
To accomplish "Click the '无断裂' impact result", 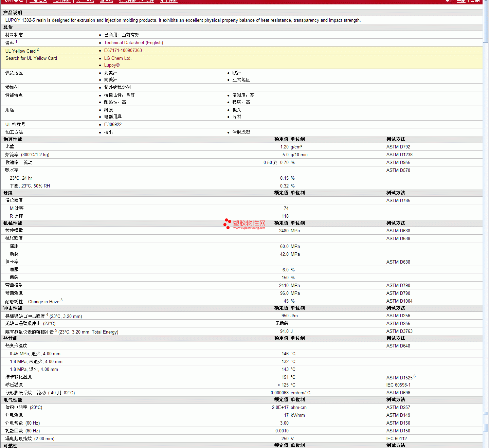I will [x=282, y=323].
